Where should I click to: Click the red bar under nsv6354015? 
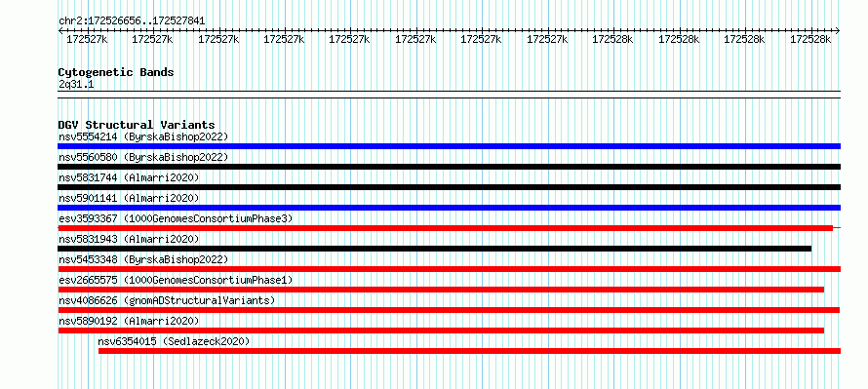469,351
